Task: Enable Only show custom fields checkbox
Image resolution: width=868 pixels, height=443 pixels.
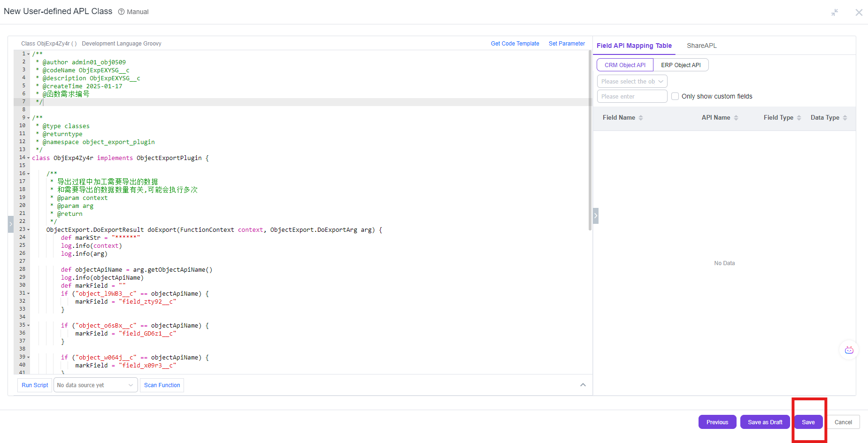Action: pyautogui.click(x=675, y=96)
